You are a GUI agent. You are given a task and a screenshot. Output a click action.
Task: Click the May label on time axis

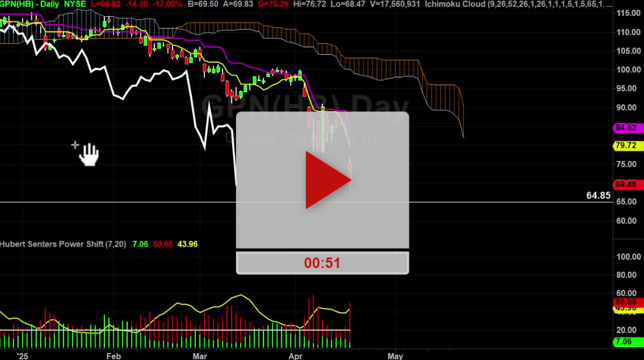click(x=395, y=356)
